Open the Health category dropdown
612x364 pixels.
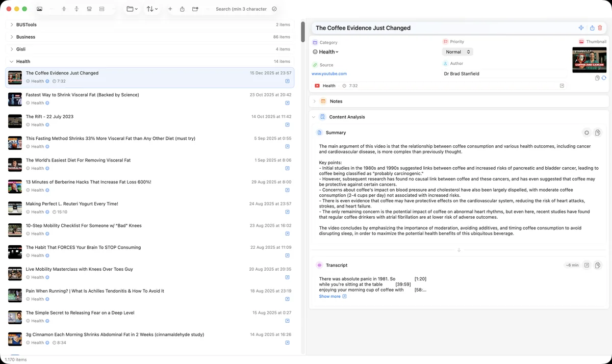point(325,52)
